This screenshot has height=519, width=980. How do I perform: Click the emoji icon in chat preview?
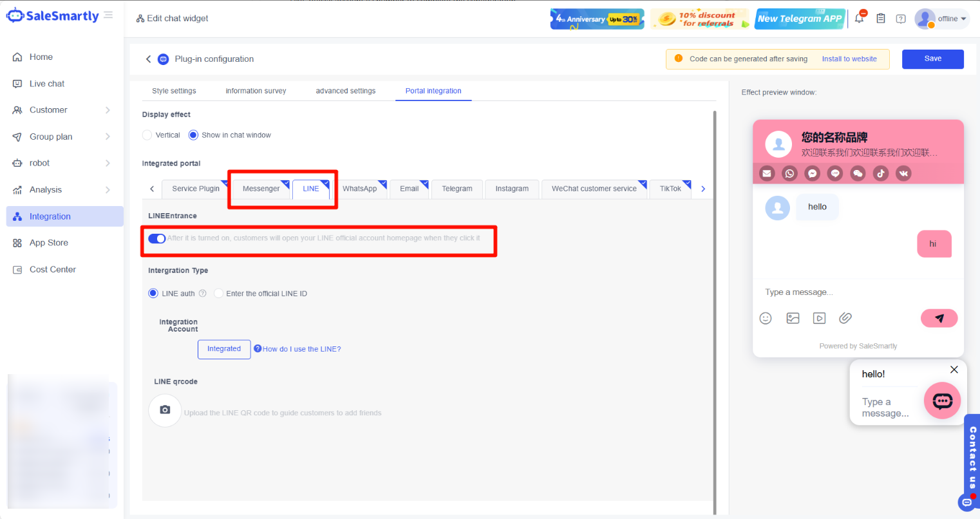click(x=765, y=318)
